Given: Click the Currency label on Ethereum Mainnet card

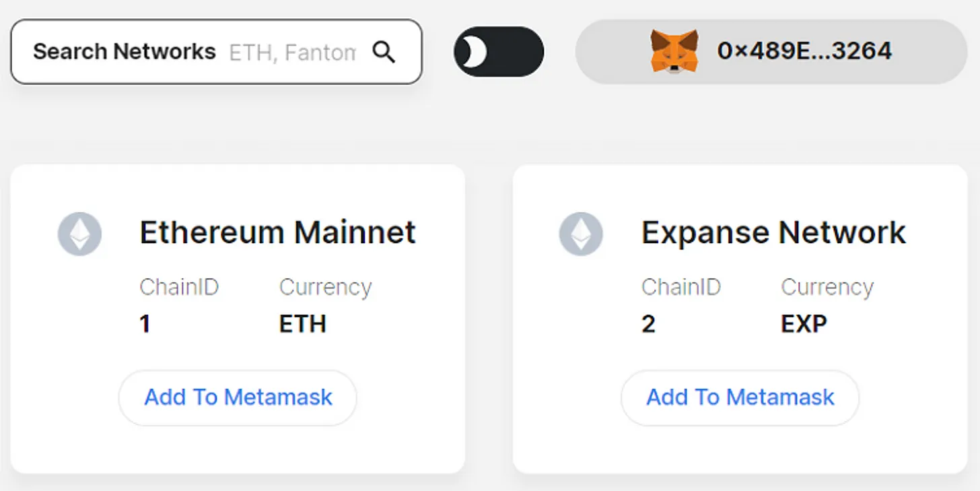Looking at the screenshot, I should click(325, 288).
